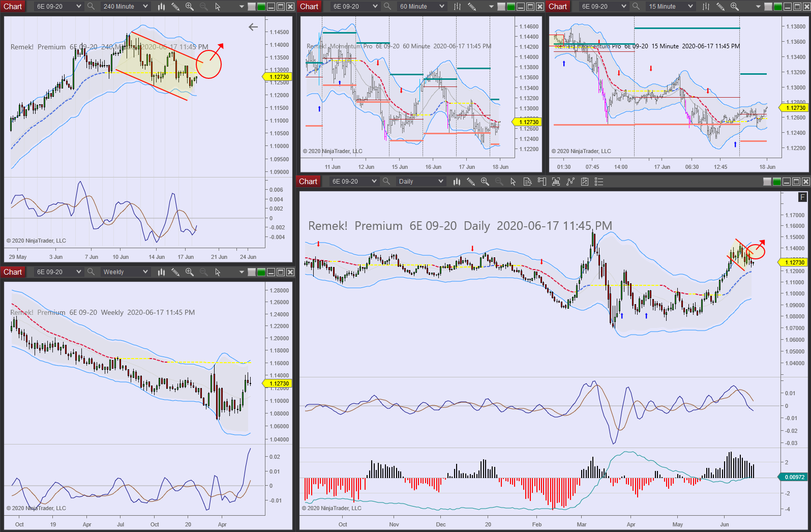Viewport: 811px width, 532px height.
Task: Click the back arrow button on 240 Minute chart
Action: (253, 27)
